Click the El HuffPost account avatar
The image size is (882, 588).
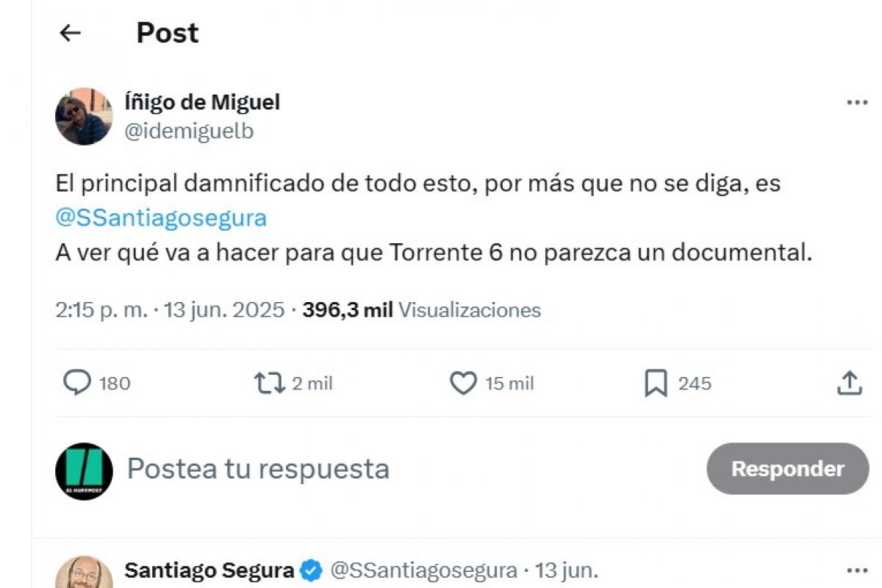84,471
